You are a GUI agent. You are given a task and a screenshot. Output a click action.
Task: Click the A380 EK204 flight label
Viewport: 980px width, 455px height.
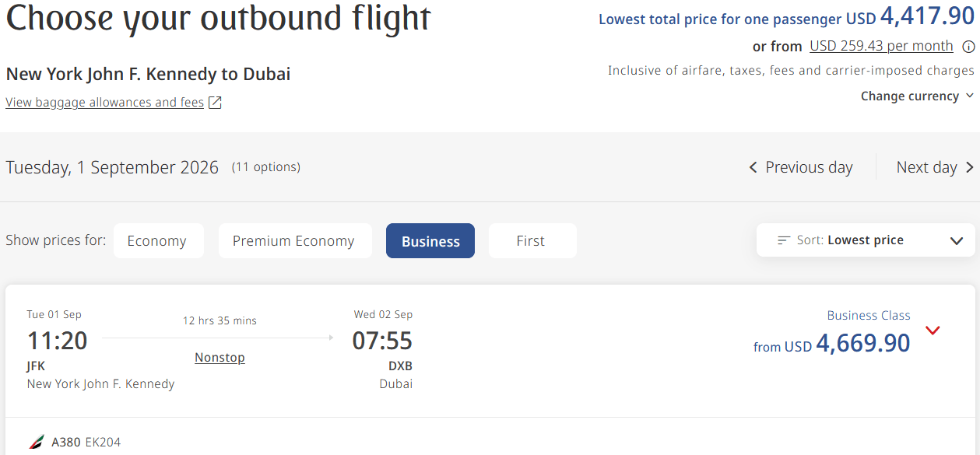(86, 442)
